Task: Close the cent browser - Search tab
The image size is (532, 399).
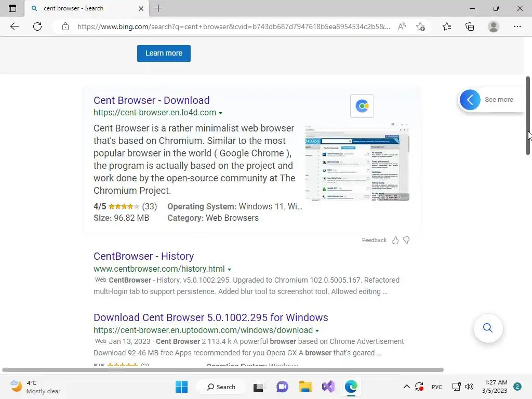Action: (141, 8)
